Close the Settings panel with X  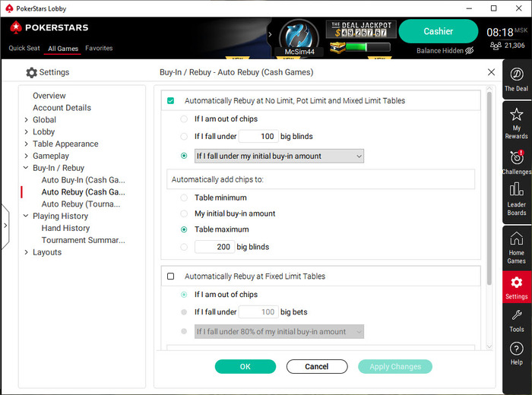pyautogui.click(x=491, y=72)
